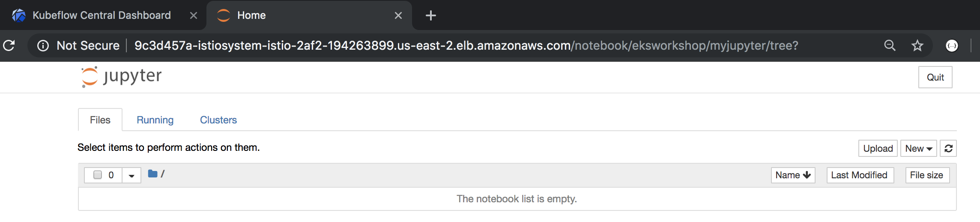Open the browser profile avatar icon
980x222 pixels.
[x=952, y=45]
